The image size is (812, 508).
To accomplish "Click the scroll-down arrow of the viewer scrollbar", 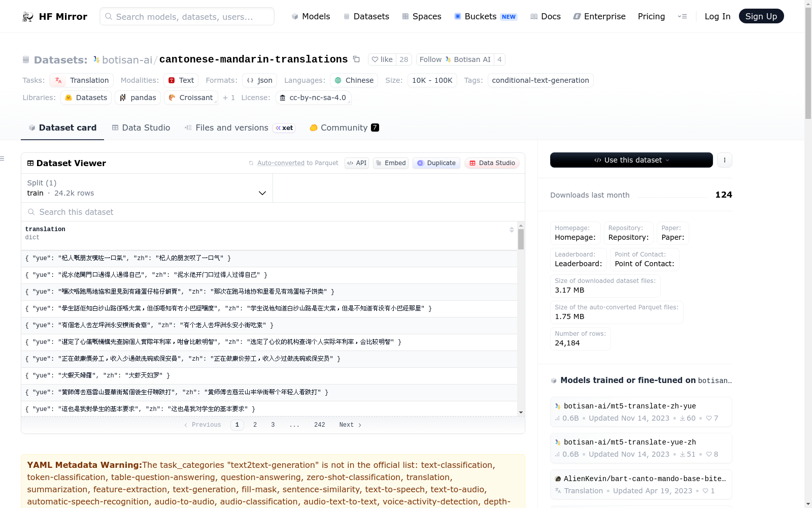I will click(521, 412).
